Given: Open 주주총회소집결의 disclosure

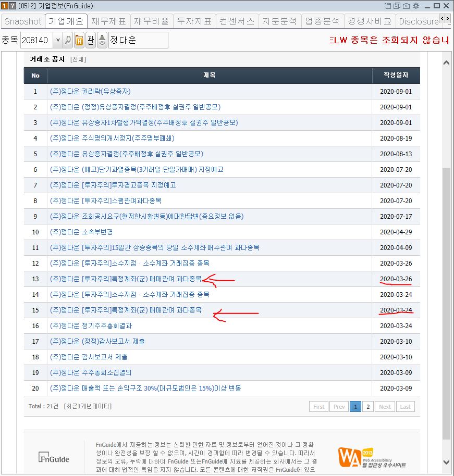Looking at the screenshot, I should pos(91,372).
